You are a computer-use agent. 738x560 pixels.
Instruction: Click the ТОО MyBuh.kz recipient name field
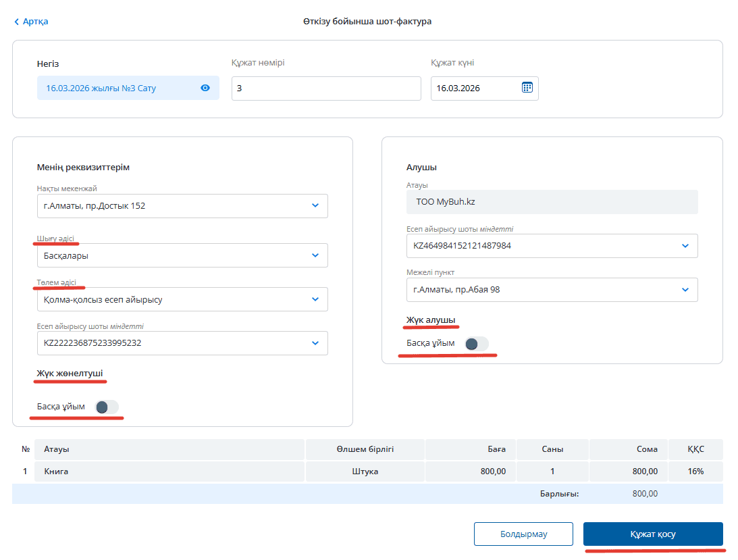[x=551, y=202]
